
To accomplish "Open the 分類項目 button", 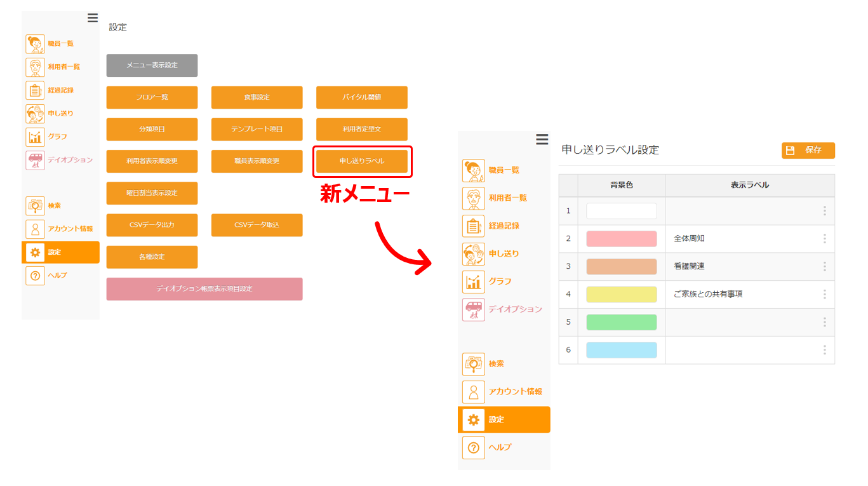I will point(152,129).
